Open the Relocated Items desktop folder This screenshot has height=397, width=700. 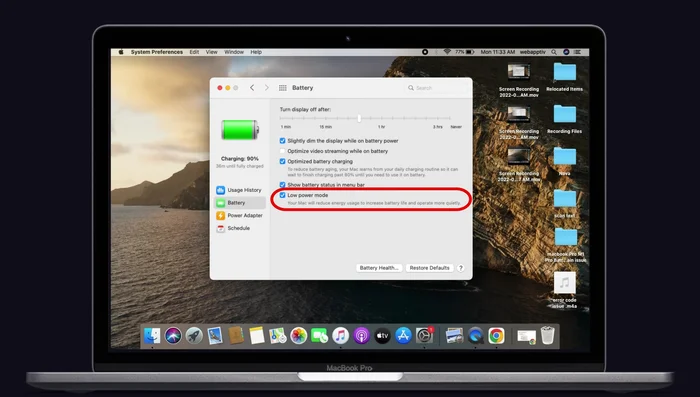click(565, 77)
